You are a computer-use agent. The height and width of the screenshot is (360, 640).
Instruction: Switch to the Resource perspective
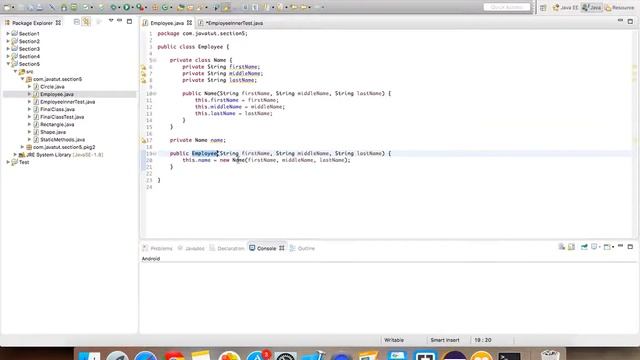pyautogui.click(x=620, y=8)
